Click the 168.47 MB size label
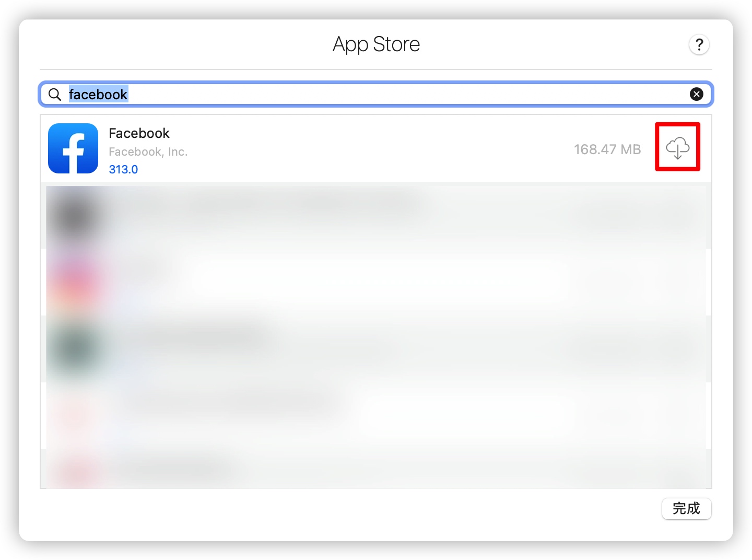Viewport: 752px width, 560px height. click(607, 149)
